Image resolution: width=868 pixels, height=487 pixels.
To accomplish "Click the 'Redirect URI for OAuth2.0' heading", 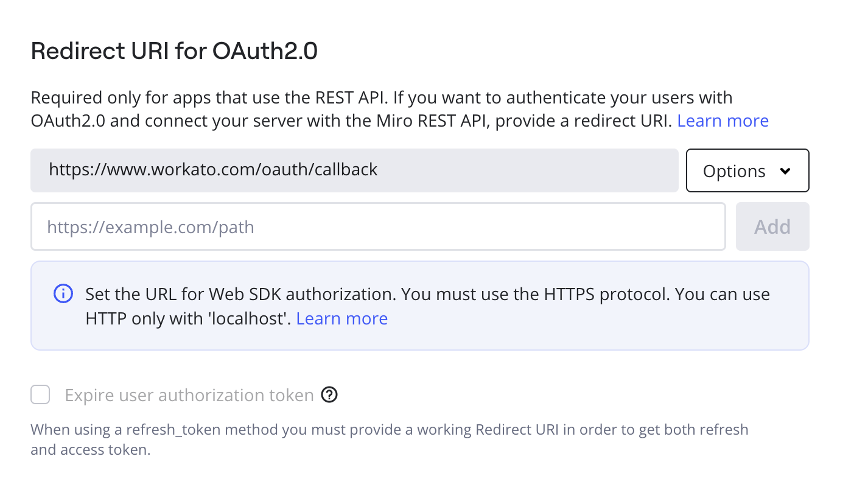I will click(x=174, y=51).
